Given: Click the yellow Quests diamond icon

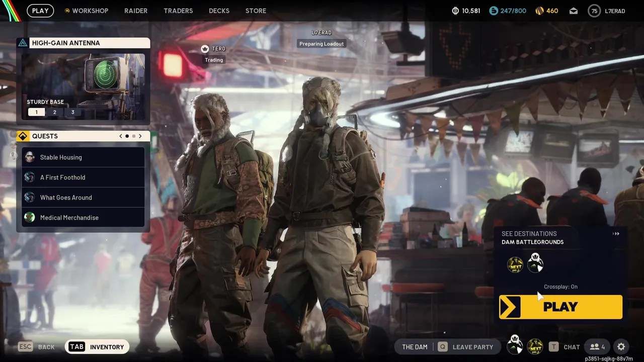Looking at the screenshot, I should (x=23, y=136).
